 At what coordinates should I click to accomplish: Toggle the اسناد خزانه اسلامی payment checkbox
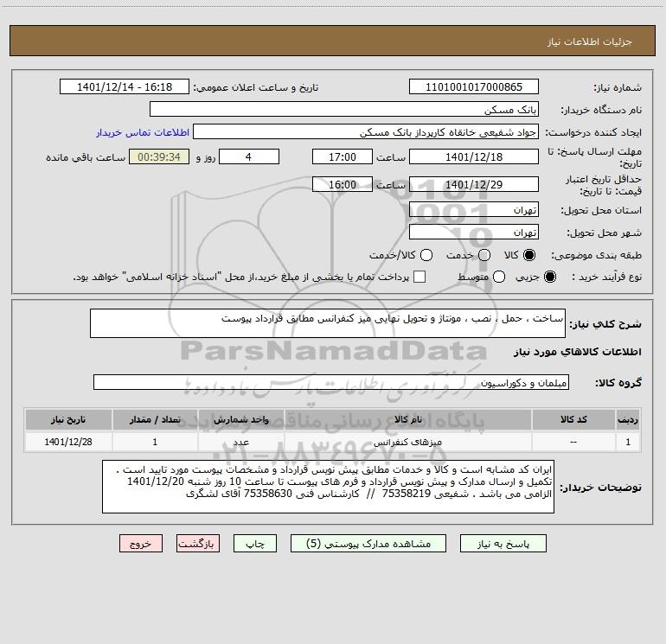[x=420, y=277]
